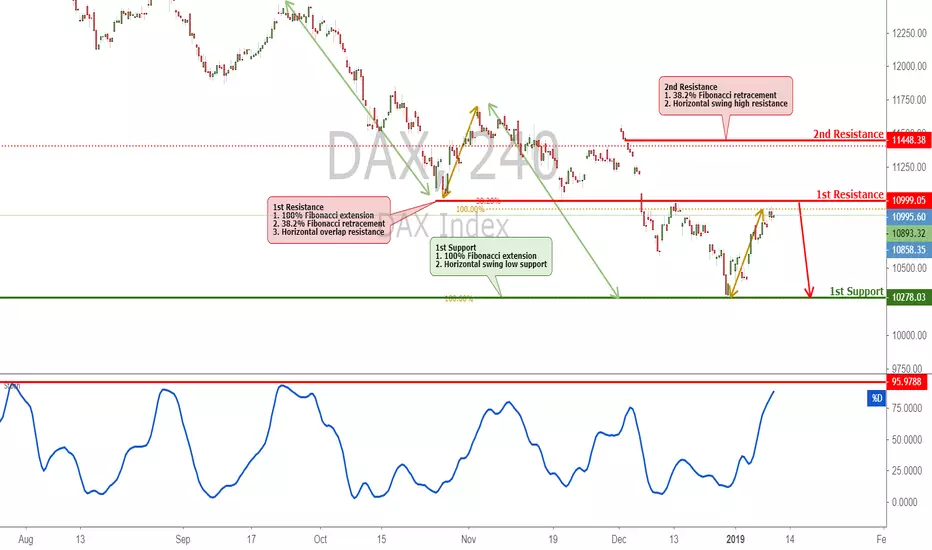Click the 10500.00 price axis label
932x550 pixels.
click(909, 268)
